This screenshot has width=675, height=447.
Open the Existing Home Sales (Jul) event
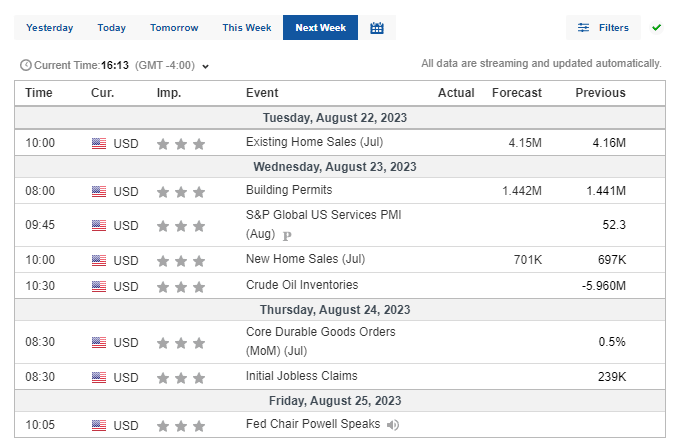(314, 142)
